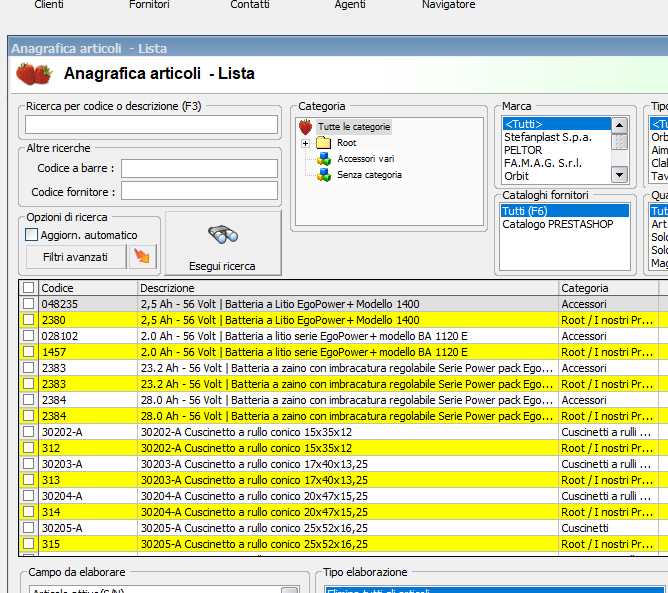Toggle the select-all checkbox in table header
The image size is (668, 593).
point(29,288)
